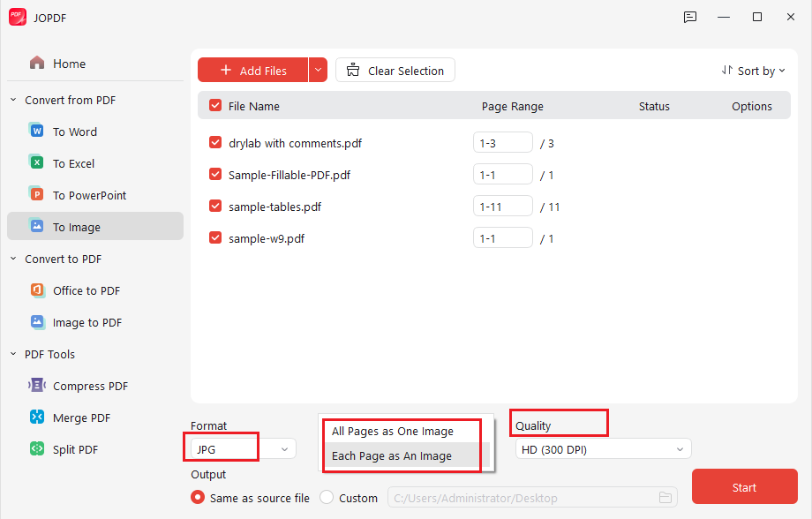Uncheck sample-tables.pdf checkbox
Image resolution: width=812 pixels, height=519 pixels.
tap(215, 207)
